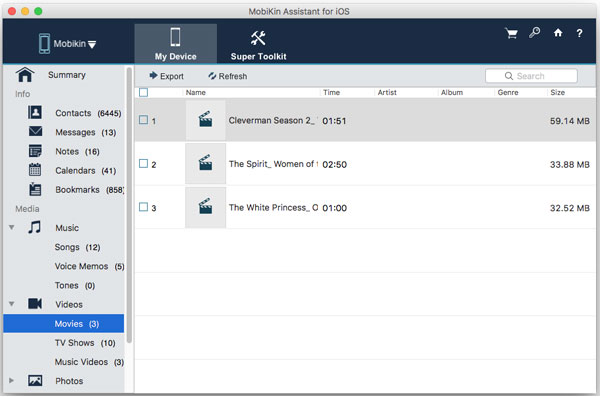Screen dimensions: 600x397
Task: Tick the select-all checkbox in table header
Action: [x=143, y=92]
